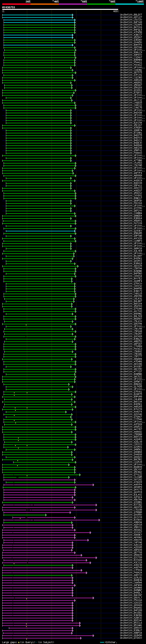Open hit UniRef100_A9TJ27

[131, 17]
